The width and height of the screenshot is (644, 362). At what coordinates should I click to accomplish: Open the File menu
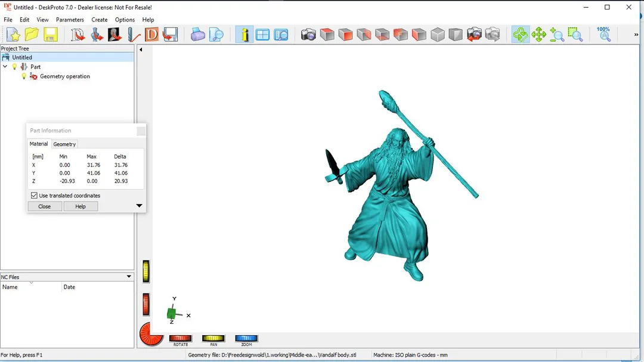coord(8,20)
